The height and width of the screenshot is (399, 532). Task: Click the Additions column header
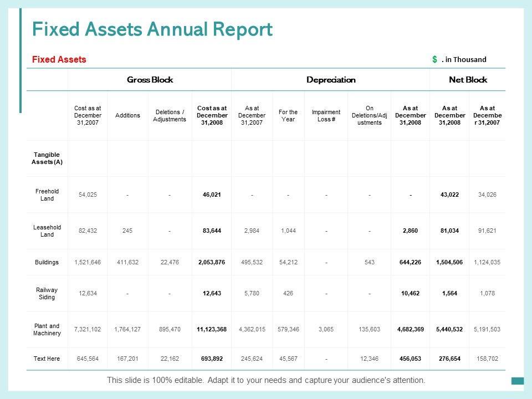(x=127, y=115)
